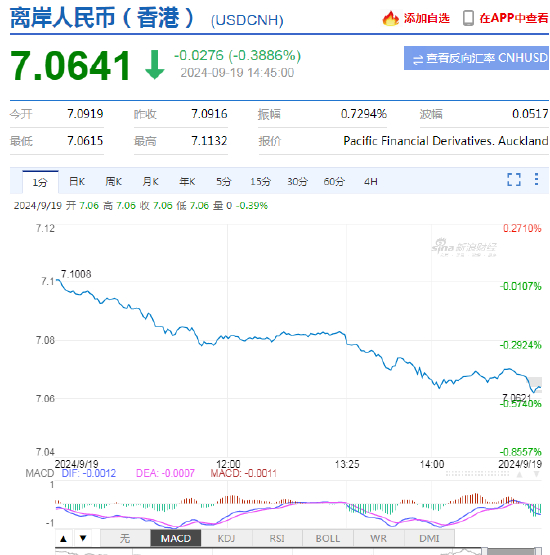This screenshot has width=550, height=555.
Task: Open the three-dot chart options menu
Action: (x=536, y=179)
